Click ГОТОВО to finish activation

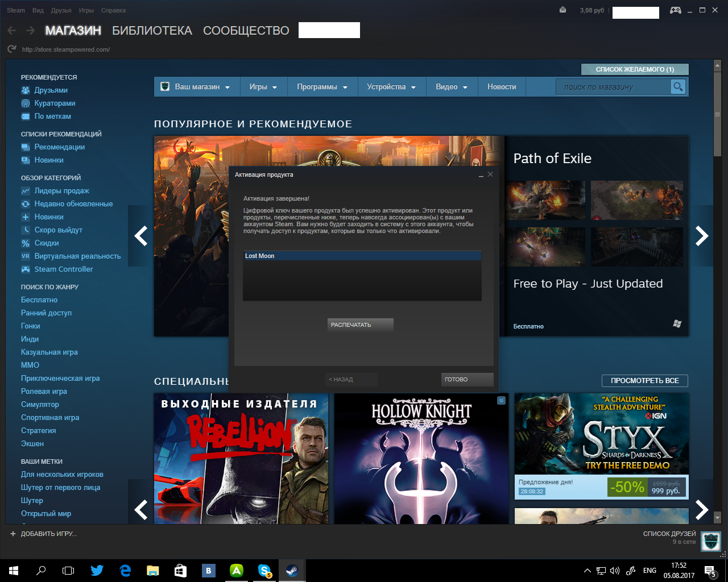pos(468,379)
